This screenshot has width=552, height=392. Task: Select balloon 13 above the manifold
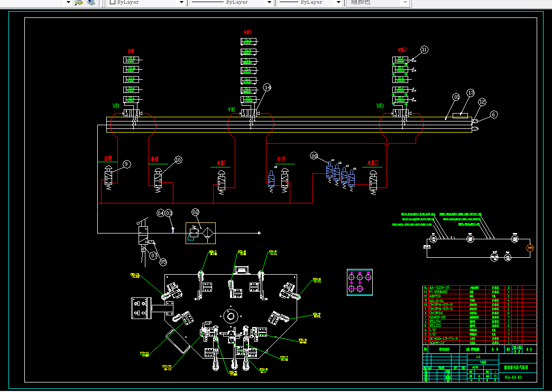pos(471,93)
